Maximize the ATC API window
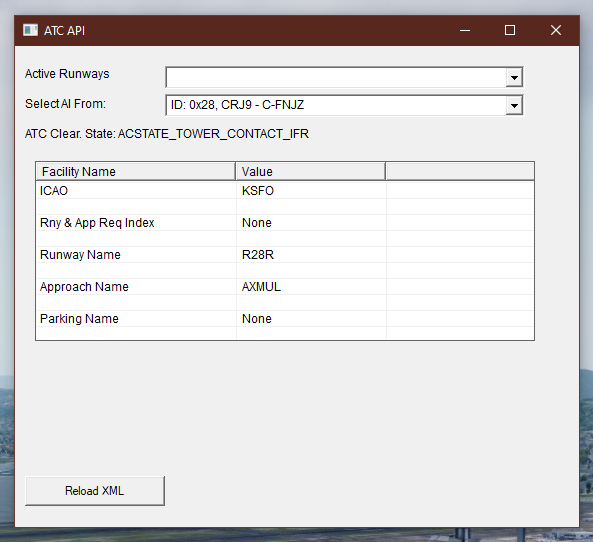 510,30
